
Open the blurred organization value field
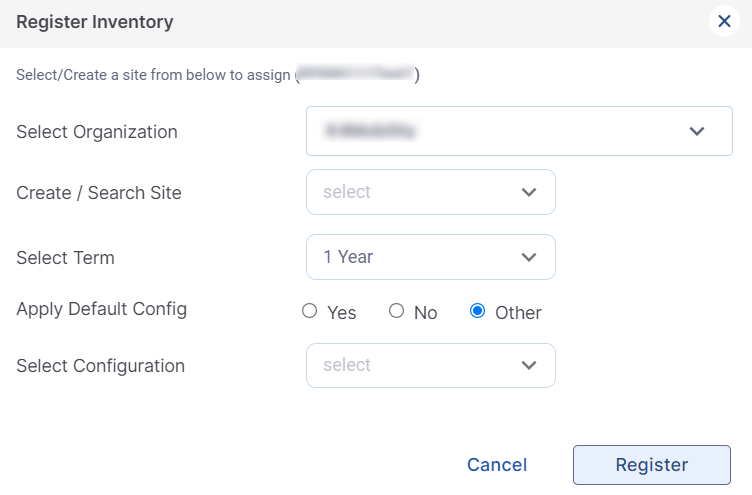click(370, 131)
